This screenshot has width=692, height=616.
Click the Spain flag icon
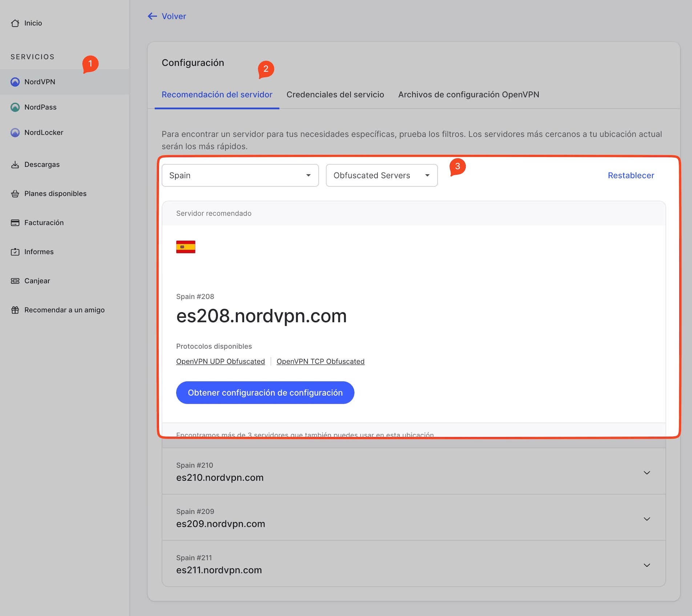tap(186, 247)
